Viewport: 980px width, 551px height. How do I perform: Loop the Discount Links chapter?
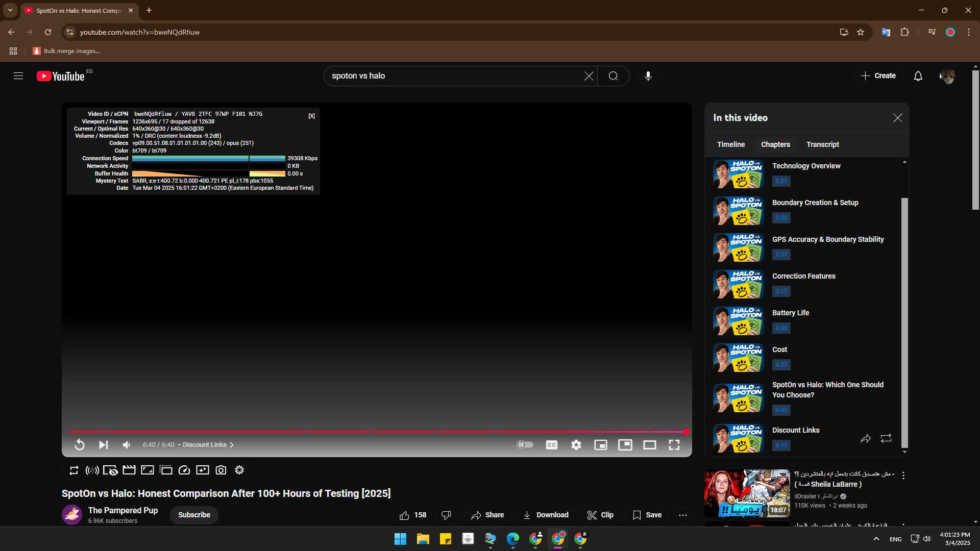(886, 438)
